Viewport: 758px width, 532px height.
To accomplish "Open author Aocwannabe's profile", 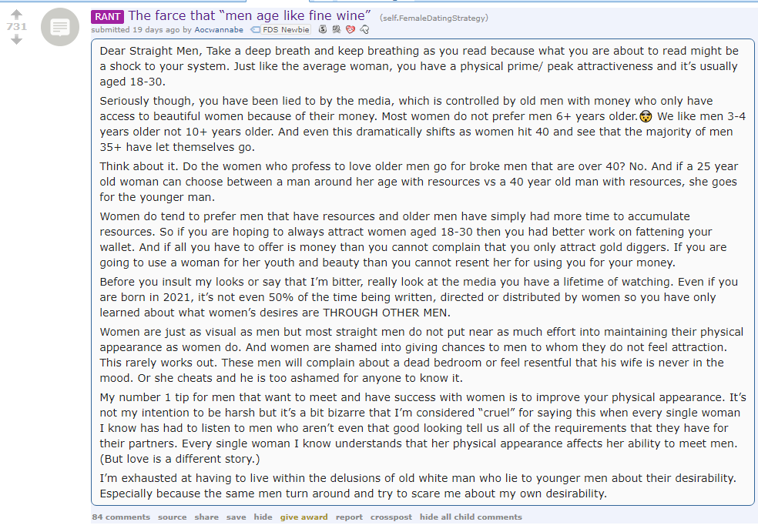I will click(x=219, y=29).
